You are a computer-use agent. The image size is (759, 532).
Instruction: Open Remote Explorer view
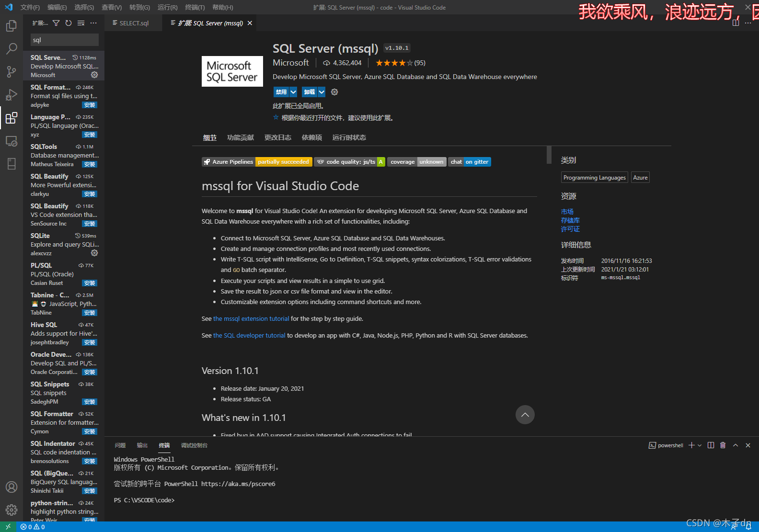click(x=11, y=141)
